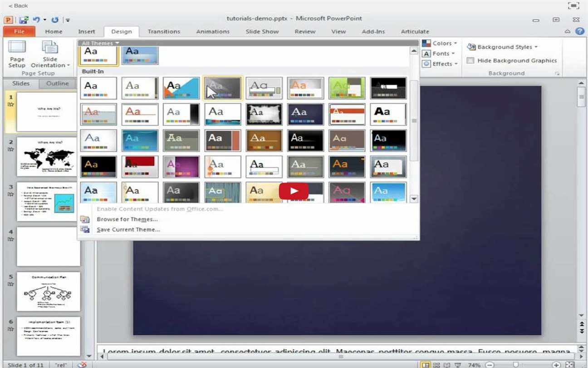The height and width of the screenshot is (368, 588).
Task: Open the File tab
Action: [x=19, y=31]
